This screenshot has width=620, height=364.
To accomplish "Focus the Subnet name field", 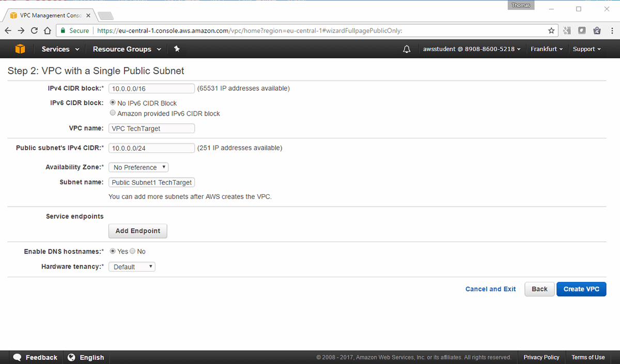I will click(x=151, y=182).
